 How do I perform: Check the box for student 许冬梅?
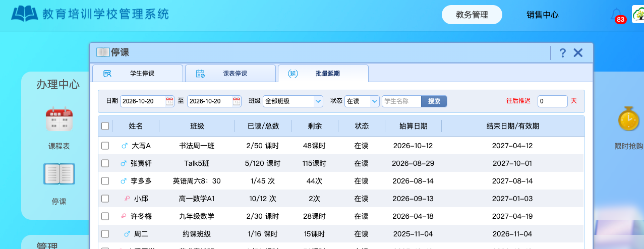point(105,216)
